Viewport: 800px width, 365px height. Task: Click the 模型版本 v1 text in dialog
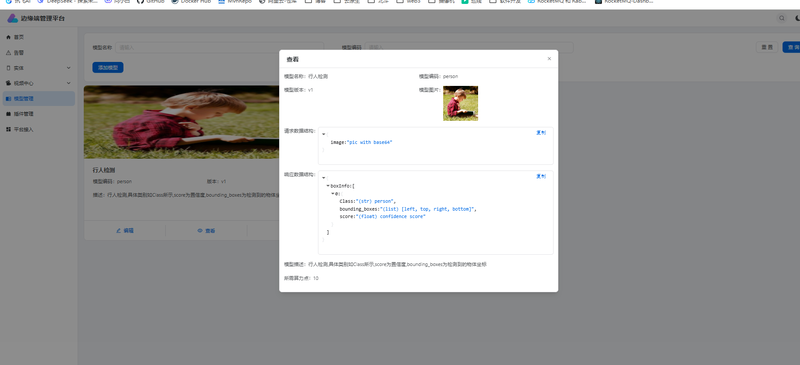click(x=298, y=90)
